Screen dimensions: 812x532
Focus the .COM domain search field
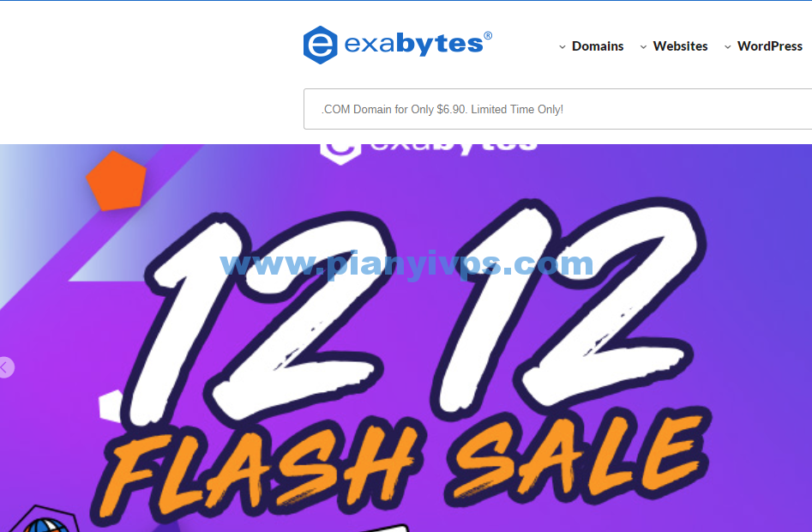pyautogui.click(x=557, y=109)
